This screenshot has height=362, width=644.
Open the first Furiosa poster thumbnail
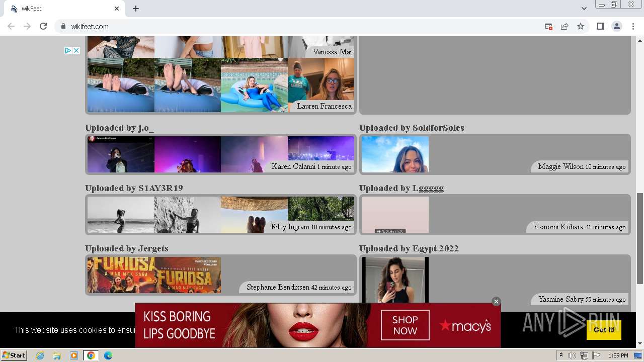pyautogui.click(x=121, y=275)
